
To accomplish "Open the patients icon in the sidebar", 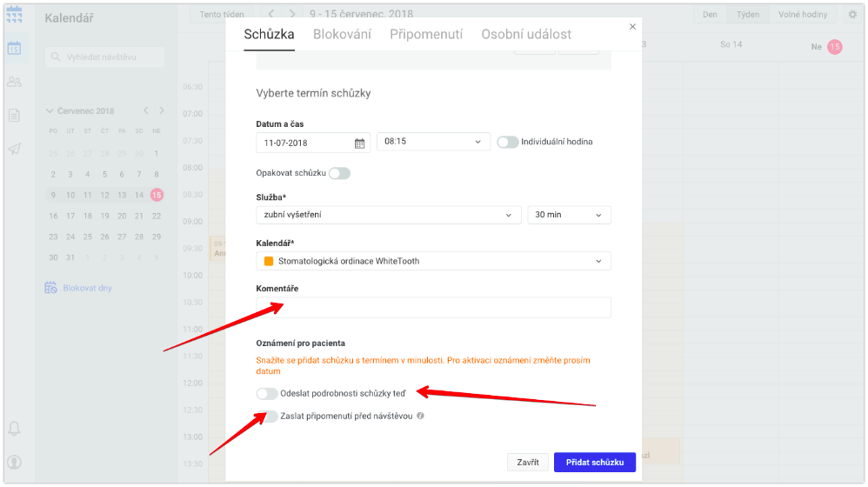I will (x=15, y=82).
